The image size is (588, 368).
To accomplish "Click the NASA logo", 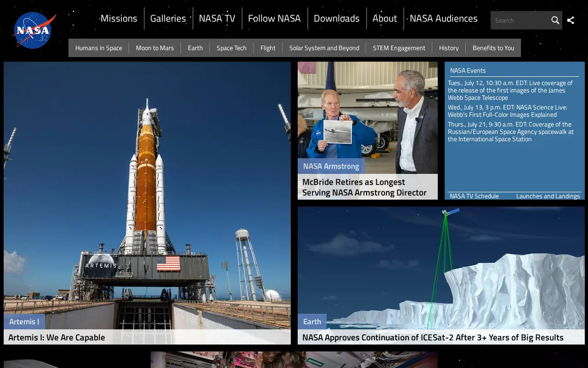I will [x=34, y=30].
